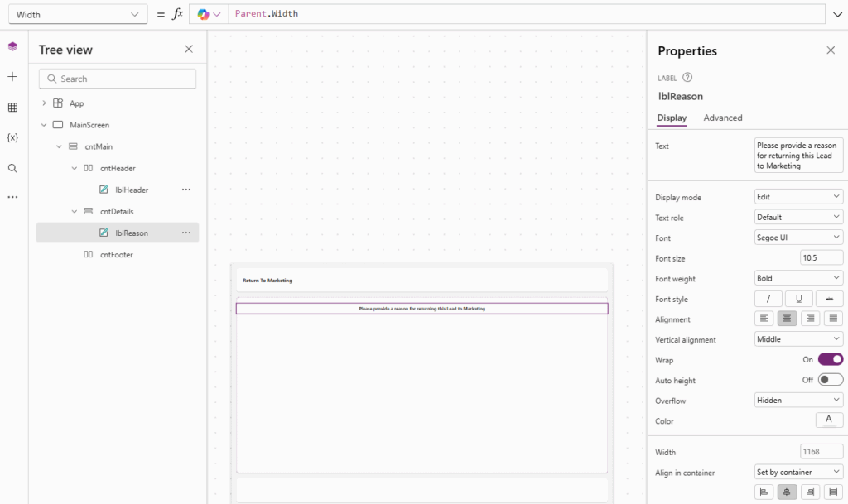Click the Search magnifier icon in left rail
Image resolution: width=848 pixels, height=504 pixels.
click(12, 168)
